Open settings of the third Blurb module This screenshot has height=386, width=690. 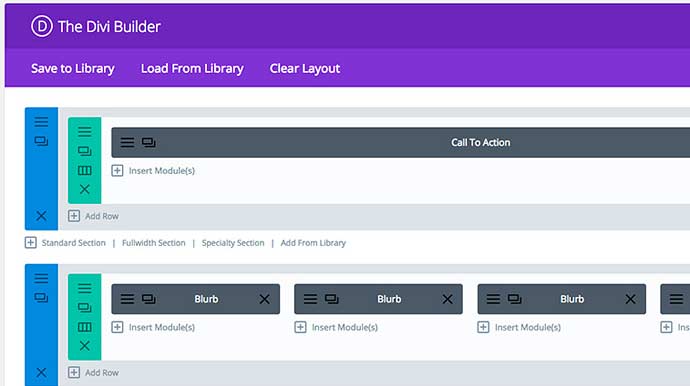point(493,299)
